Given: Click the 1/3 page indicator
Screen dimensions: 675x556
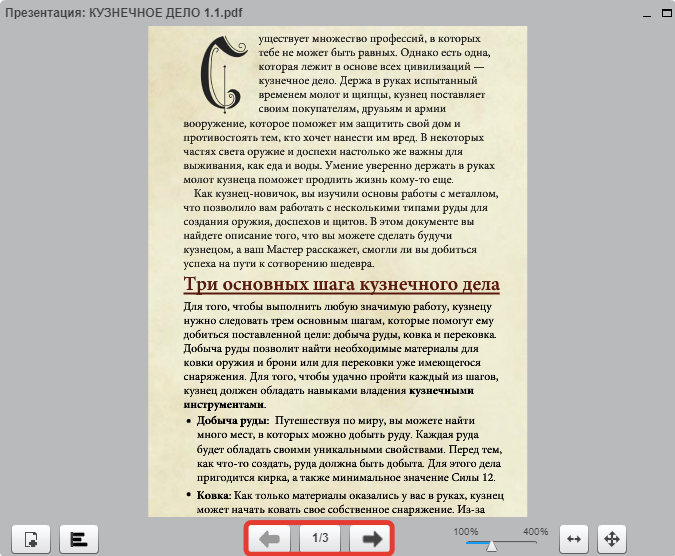Looking at the screenshot, I should coord(320,538).
